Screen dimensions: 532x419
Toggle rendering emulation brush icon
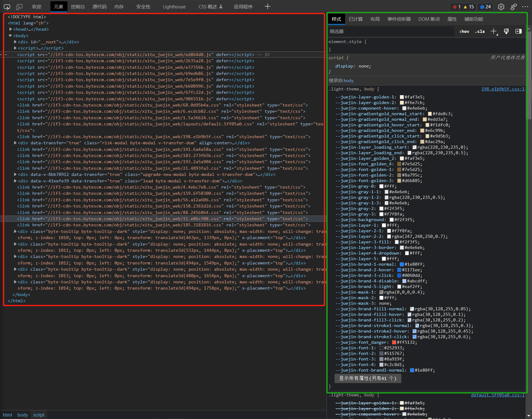[x=506, y=31]
